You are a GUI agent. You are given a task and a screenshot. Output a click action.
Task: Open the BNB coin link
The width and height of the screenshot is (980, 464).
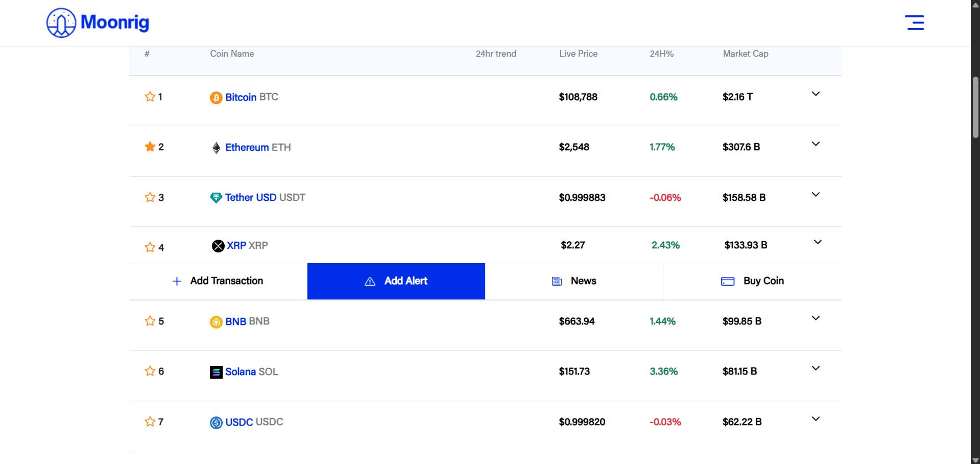[235, 321]
